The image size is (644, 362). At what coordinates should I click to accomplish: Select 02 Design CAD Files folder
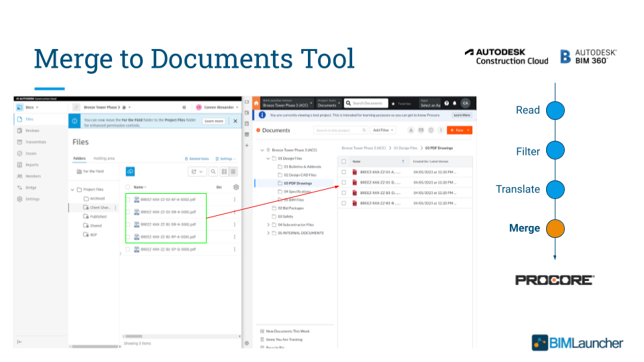(300, 175)
